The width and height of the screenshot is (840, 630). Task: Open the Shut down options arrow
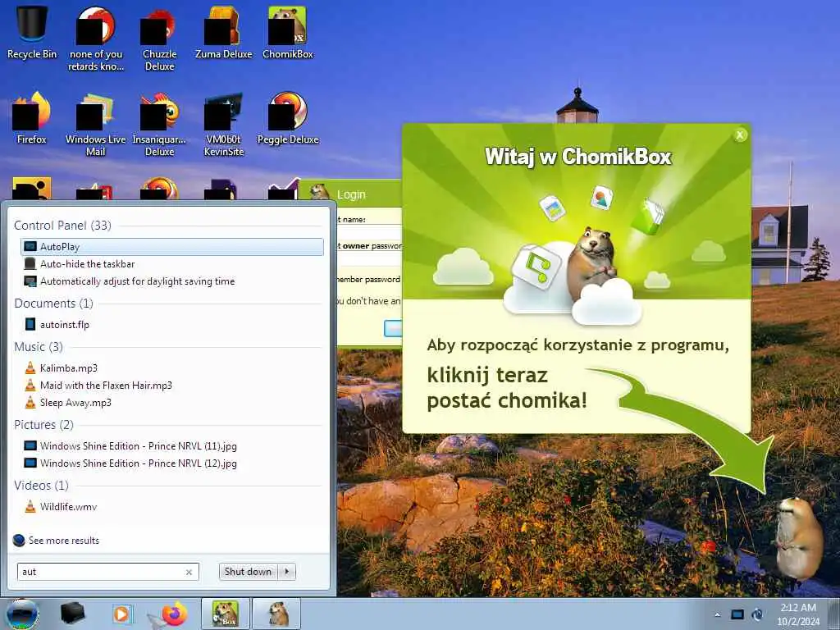(287, 572)
